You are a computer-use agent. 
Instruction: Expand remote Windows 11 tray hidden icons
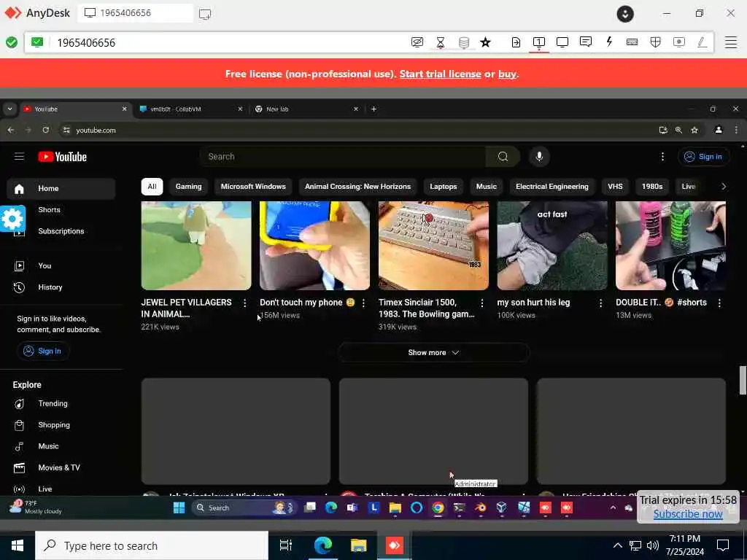point(613,507)
